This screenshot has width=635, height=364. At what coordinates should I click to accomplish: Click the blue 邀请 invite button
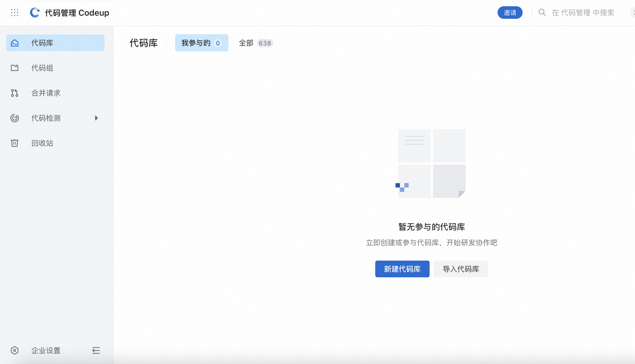click(x=510, y=13)
